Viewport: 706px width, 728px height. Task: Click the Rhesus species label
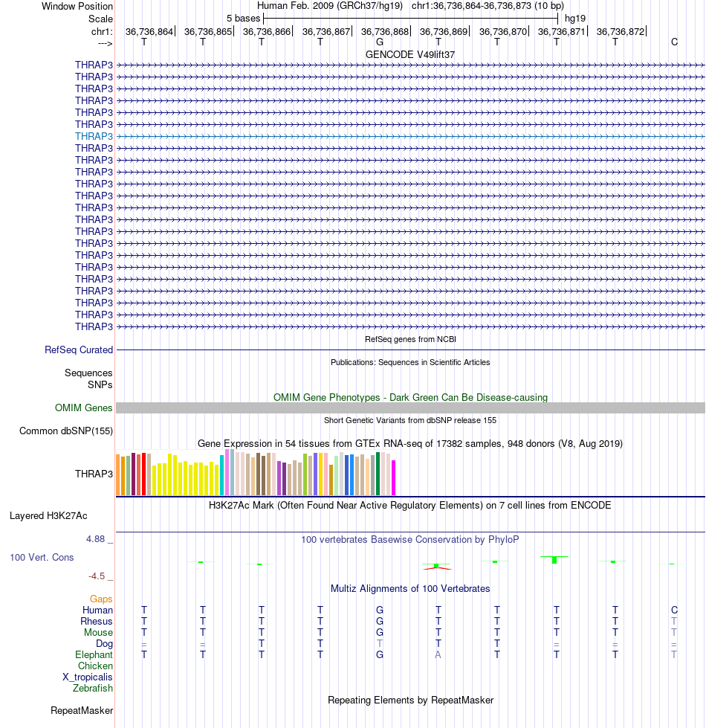click(97, 621)
